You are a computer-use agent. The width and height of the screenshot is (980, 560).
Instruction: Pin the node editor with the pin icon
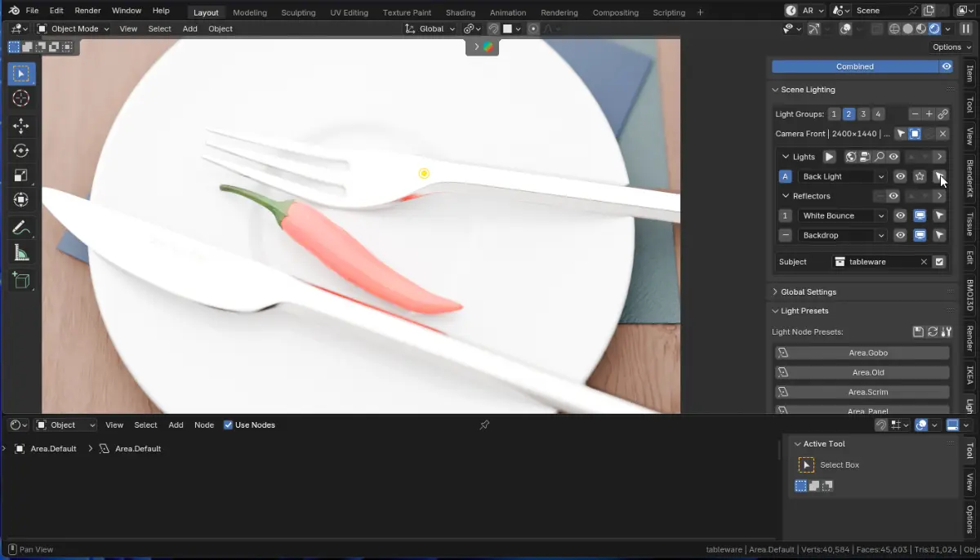484,424
